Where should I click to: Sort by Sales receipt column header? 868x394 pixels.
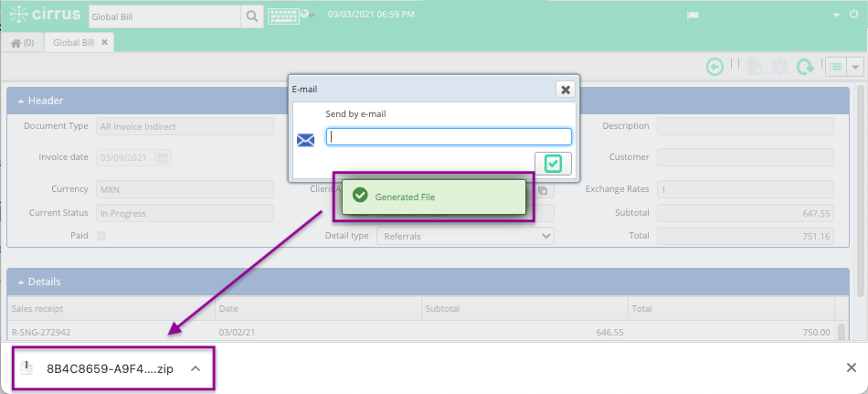[111, 309]
